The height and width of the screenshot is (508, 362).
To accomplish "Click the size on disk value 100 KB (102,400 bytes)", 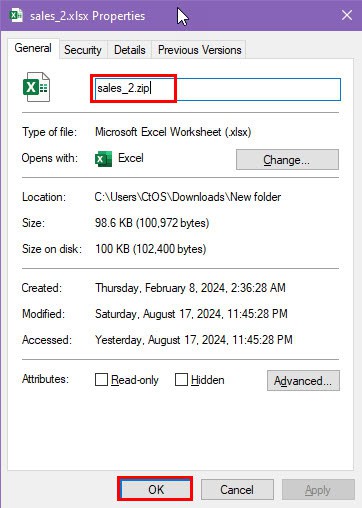I will click(x=151, y=249).
